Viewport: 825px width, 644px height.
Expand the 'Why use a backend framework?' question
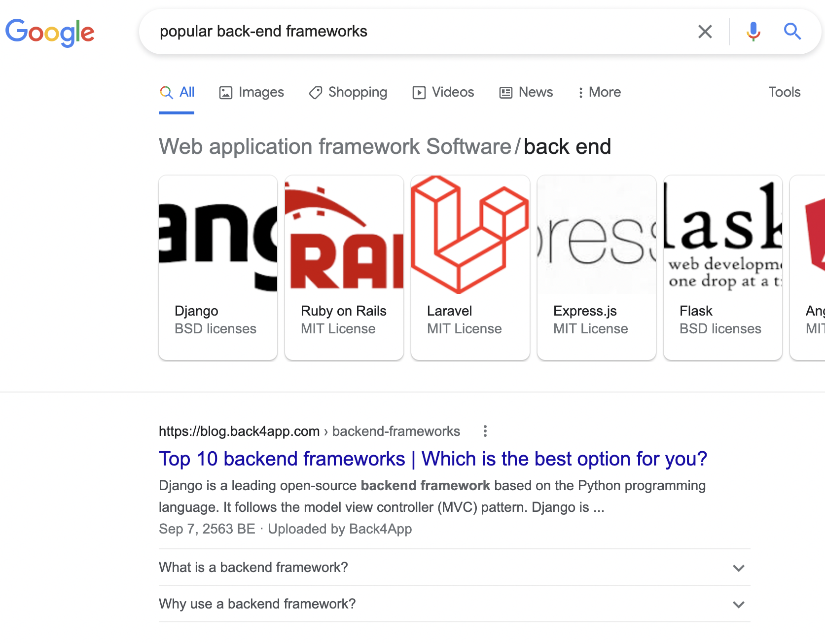pyautogui.click(x=455, y=604)
